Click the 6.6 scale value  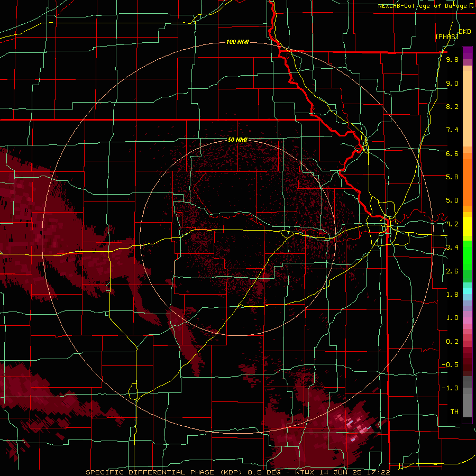coord(452,153)
